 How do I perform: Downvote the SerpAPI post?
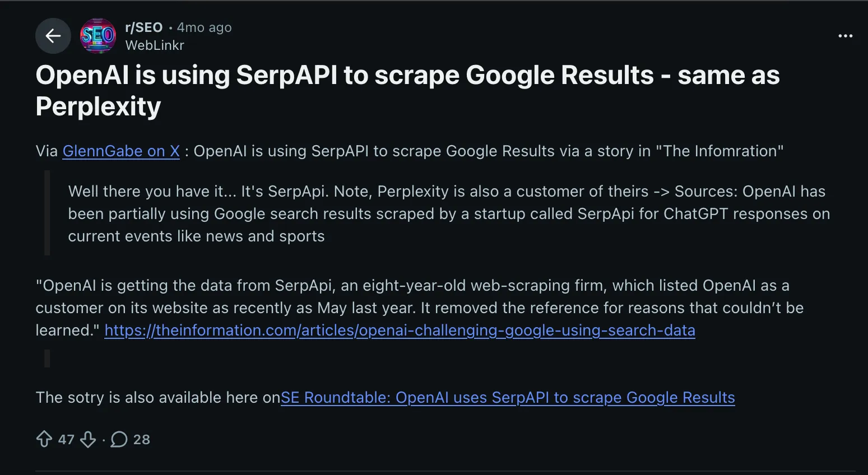(88, 439)
